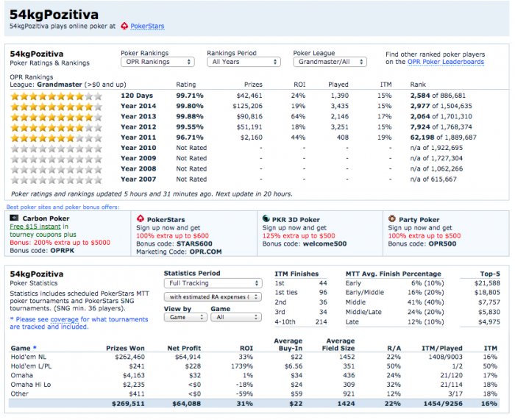Click the 100% extra up to $600 offer
Viewport: 515px width, 420px height.
coord(172,235)
